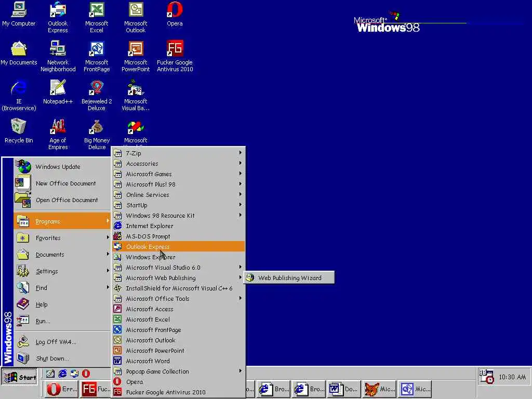
Task: Select Opera desktop shortcut
Action: pos(175,14)
